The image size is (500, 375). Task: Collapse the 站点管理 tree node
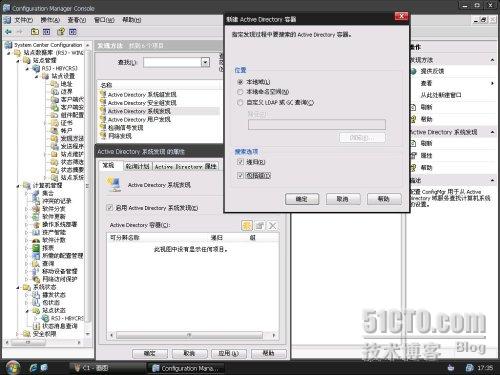18,60
